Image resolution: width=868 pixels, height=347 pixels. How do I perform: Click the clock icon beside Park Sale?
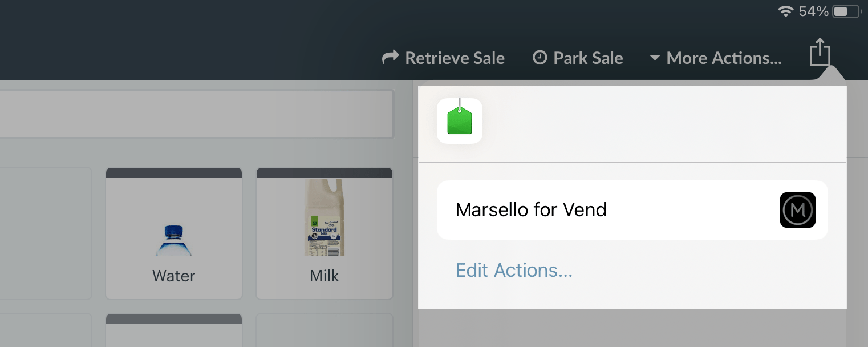540,58
